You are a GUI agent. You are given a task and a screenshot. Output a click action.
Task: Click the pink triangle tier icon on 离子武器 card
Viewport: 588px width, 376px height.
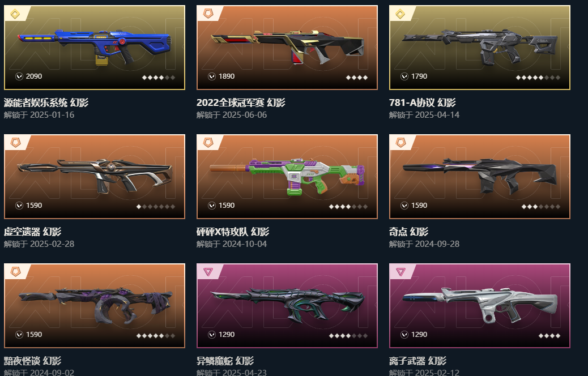(x=400, y=272)
